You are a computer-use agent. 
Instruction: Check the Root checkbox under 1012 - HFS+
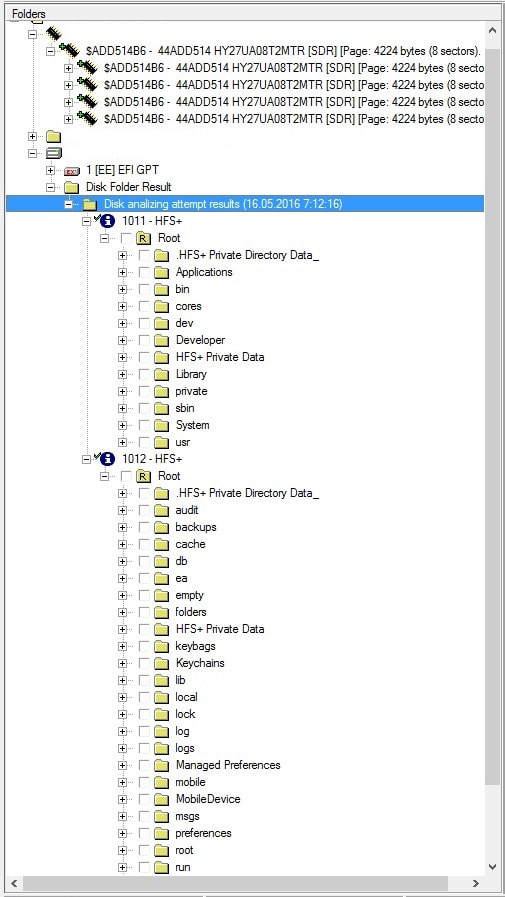(x=126, y=476)
